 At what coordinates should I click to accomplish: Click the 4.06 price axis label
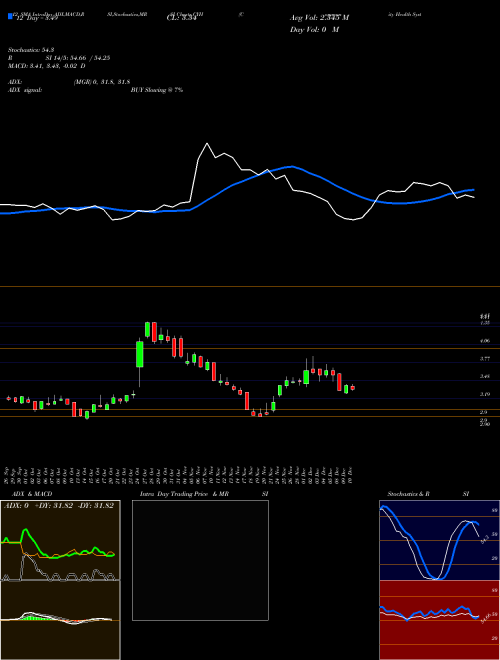(484, 341)
